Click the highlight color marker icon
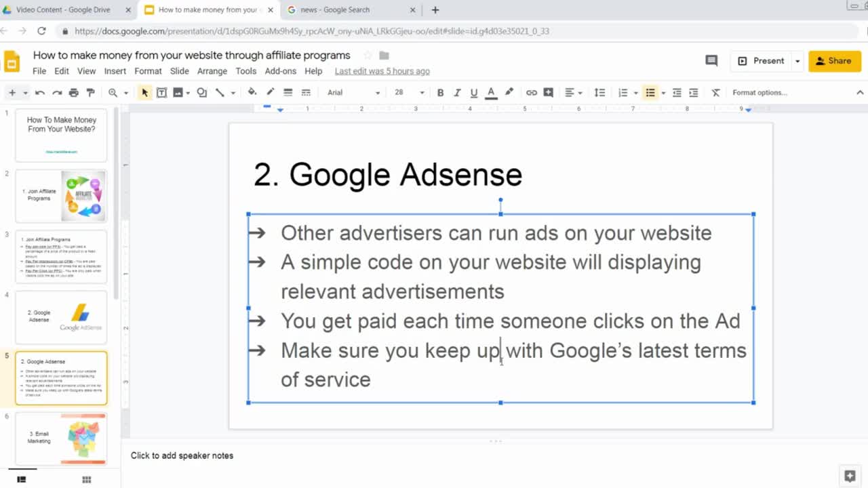This screenshot has width=868, height=488. point(509,92)
